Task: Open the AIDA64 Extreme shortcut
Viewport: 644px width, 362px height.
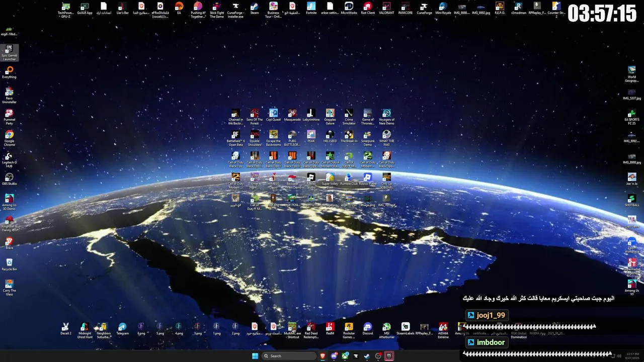Action: [443, 330]
